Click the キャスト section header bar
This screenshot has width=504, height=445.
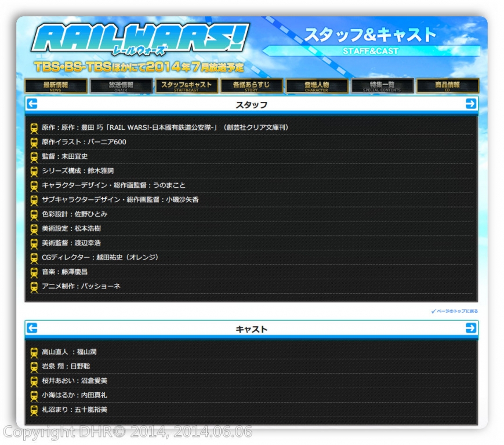tap(252, 329)
